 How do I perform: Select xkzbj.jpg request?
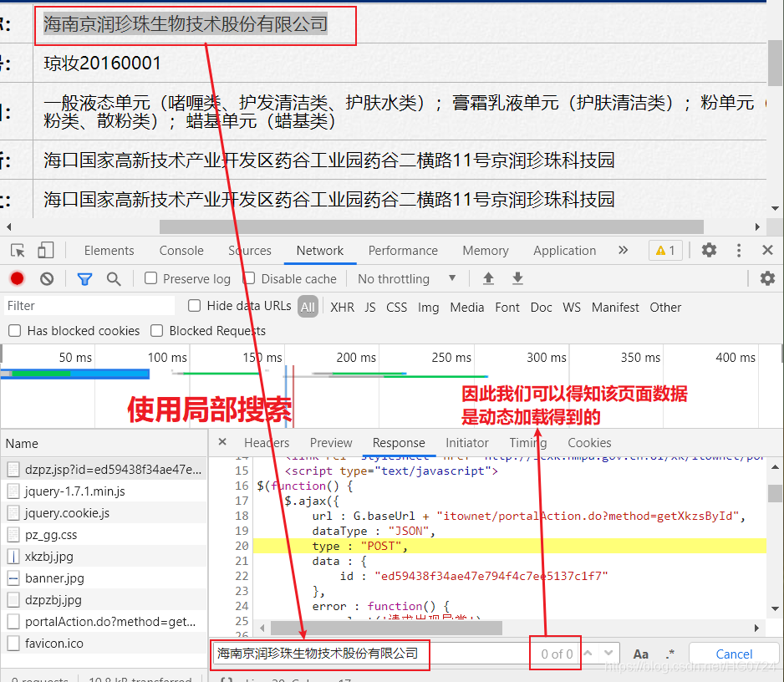[104, 557]
